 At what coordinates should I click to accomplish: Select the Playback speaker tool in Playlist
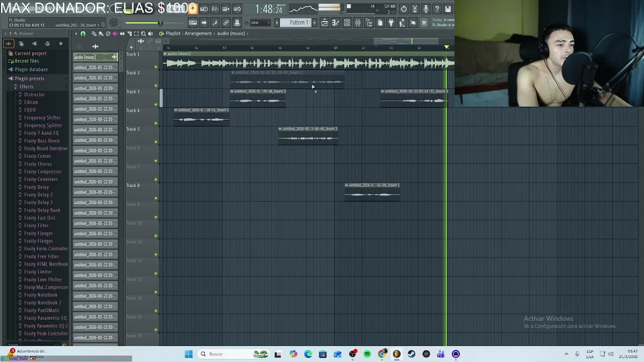[150, 34]
